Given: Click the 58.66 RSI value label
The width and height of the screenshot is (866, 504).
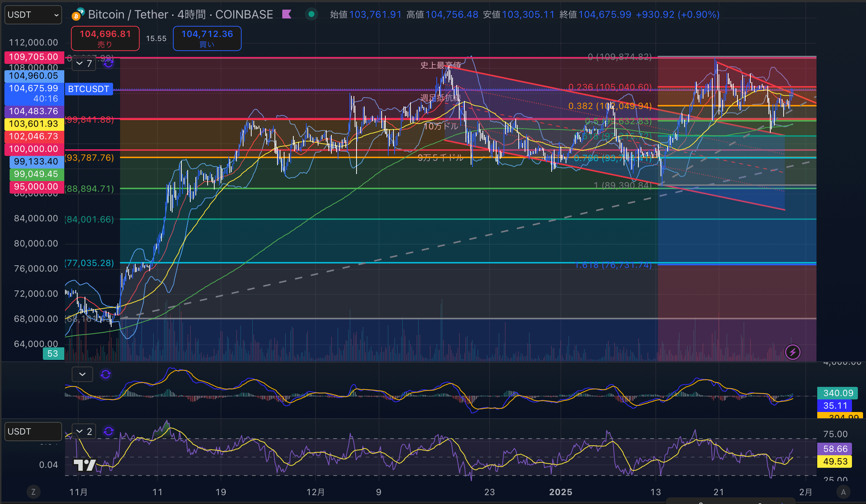Looking at the screenshot, I should point(835,449).
